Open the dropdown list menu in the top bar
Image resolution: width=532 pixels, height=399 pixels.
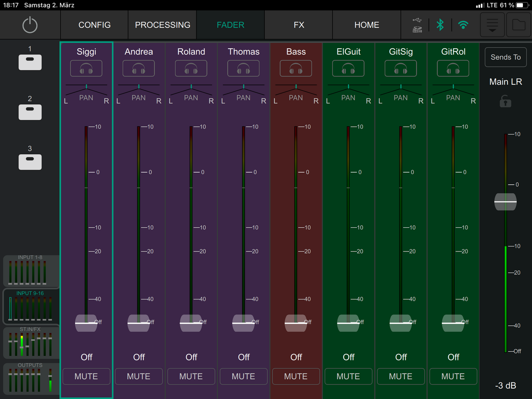[x=493, y=25]
